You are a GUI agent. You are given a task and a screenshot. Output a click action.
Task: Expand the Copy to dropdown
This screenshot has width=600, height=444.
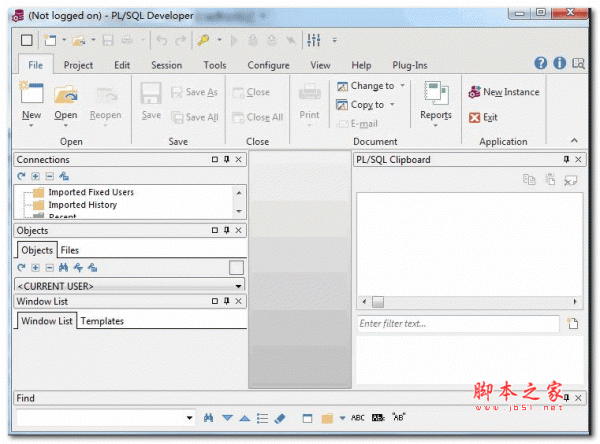coord(392,104)
